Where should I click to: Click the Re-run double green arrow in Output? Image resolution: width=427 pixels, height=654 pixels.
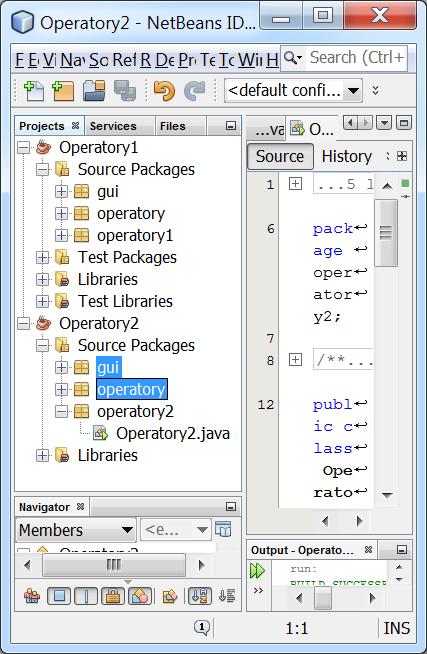click(x=257, y=570)
